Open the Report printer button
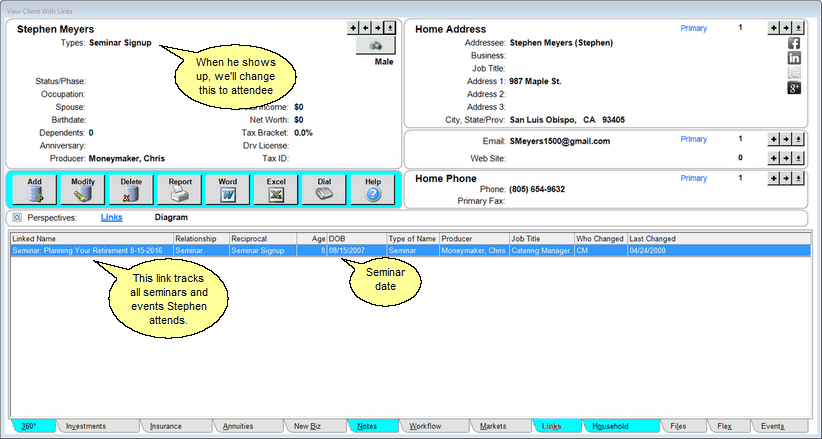 [x=180, y=189]
